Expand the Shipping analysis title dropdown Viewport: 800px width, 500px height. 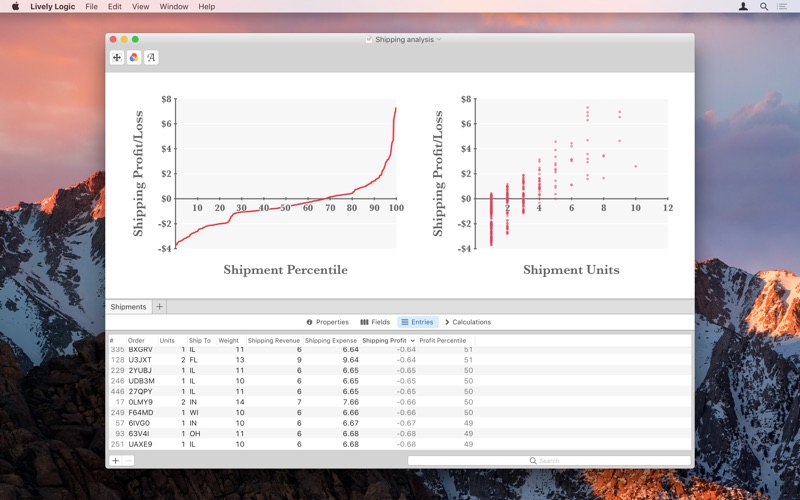coord(439,39)
